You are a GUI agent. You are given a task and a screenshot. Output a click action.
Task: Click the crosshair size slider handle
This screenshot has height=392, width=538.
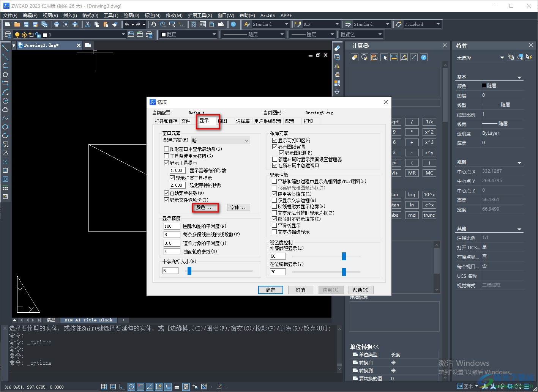tap(189, 271)
